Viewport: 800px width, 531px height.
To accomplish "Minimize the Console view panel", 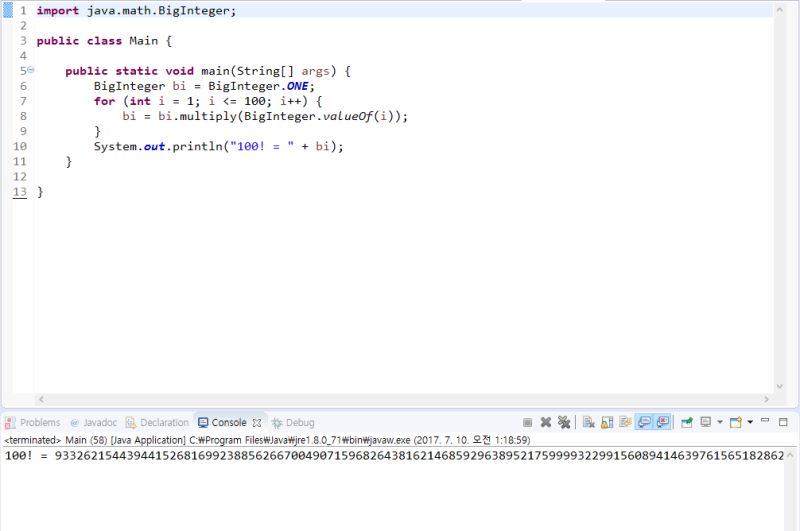I will 765,421.
